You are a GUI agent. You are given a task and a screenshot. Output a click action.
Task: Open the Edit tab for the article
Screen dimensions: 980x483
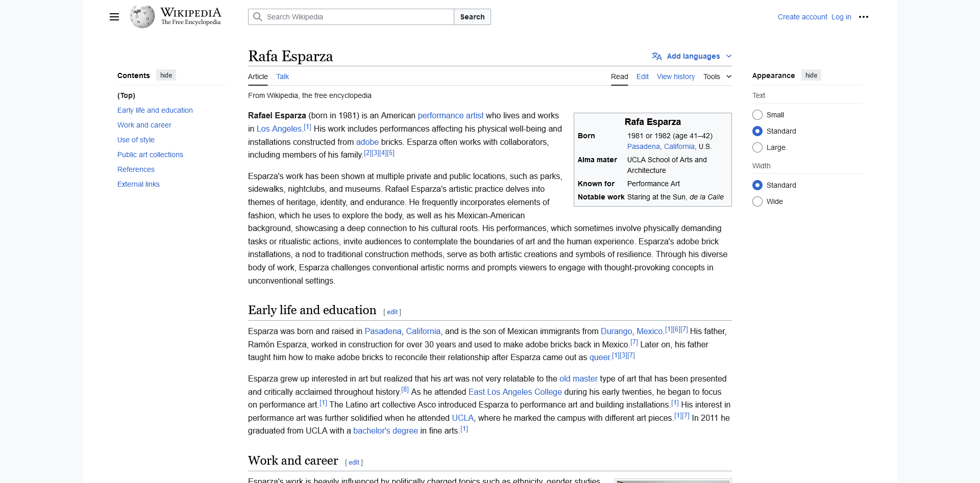(642, 77)
